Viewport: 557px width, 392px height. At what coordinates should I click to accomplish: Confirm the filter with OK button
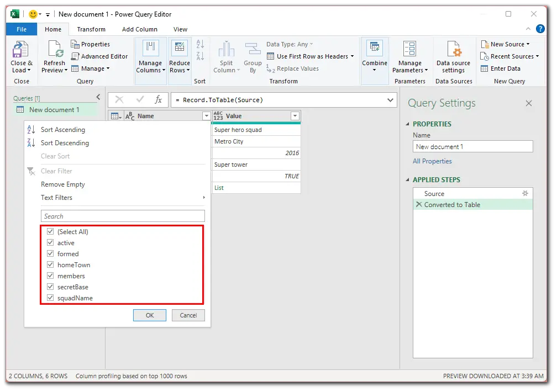tap(150, 315)
